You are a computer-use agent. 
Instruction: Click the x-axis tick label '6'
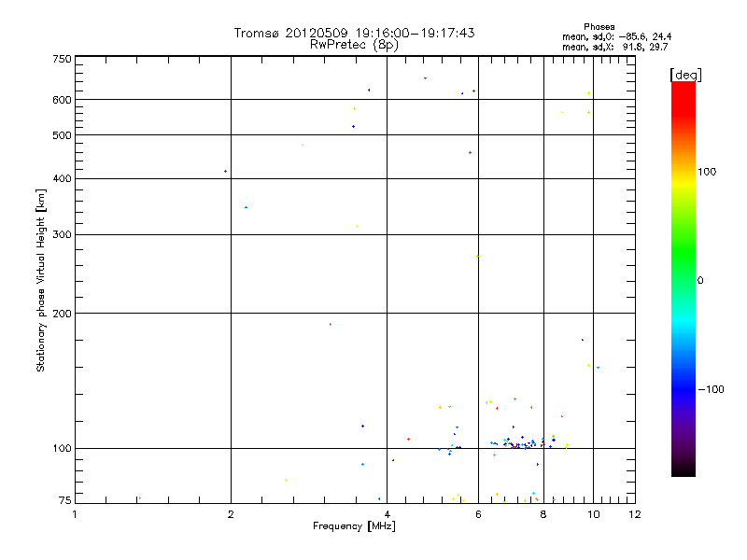coord(479,514)
